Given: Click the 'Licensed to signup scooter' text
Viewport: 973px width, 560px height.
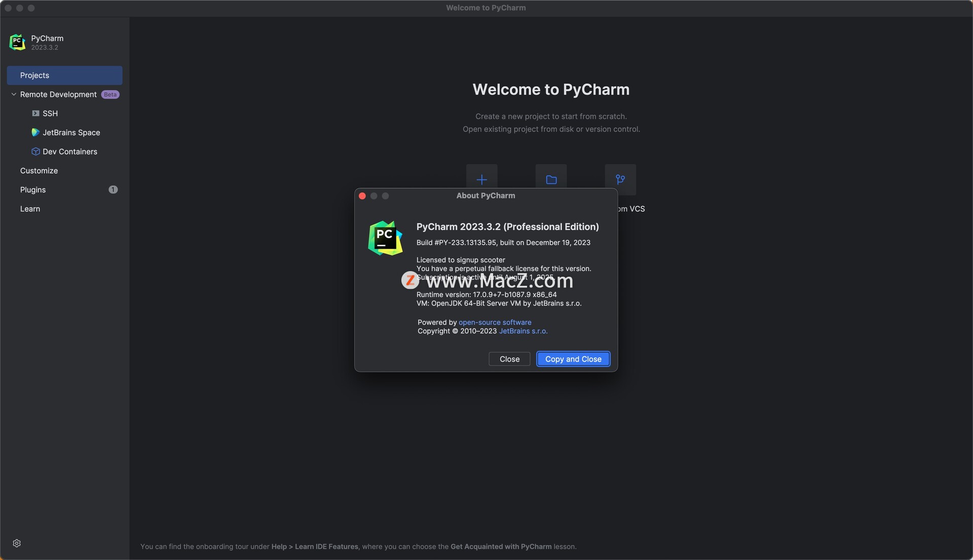Looking at the screenshot, I should click(x=461, y=260).
